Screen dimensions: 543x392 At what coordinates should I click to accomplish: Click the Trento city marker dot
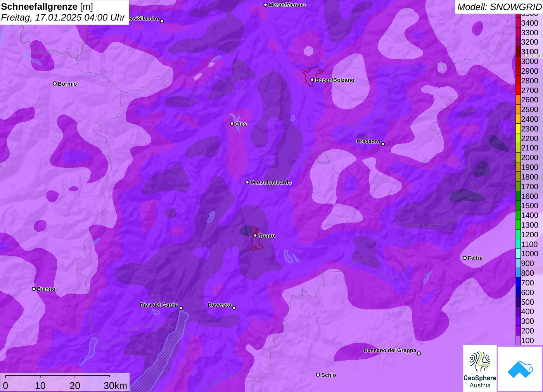click(x=255, y=236)
